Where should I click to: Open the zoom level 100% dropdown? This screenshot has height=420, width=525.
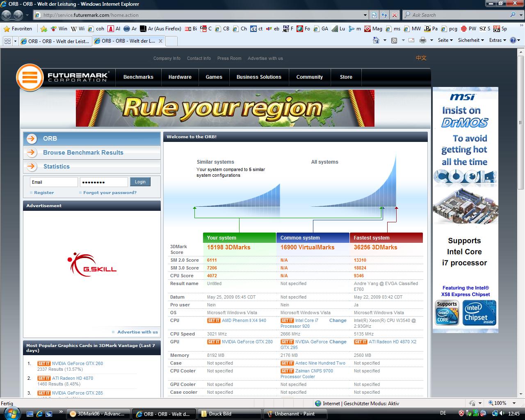click(x=514, y=403)
